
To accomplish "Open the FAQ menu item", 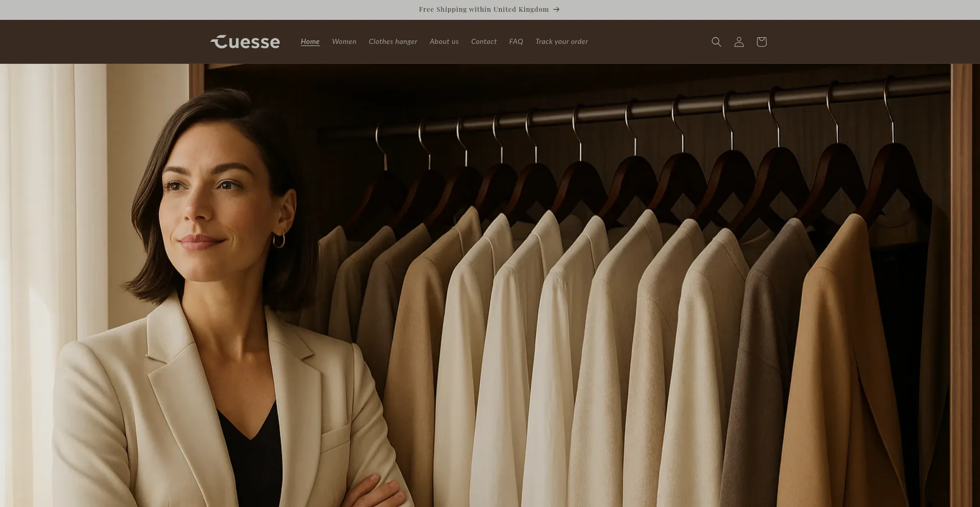I will (x=516, y=42).
